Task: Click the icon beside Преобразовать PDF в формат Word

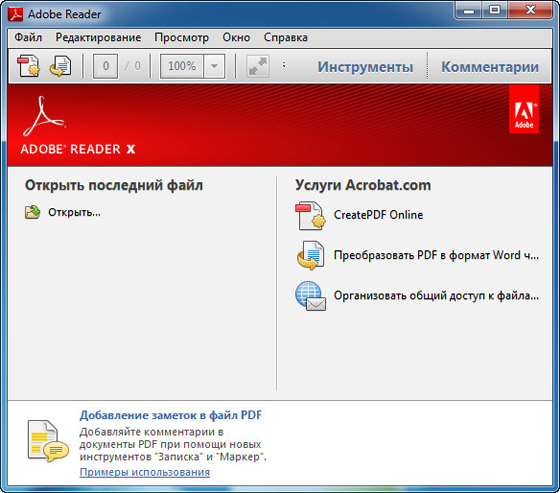Action: [310, 255]
